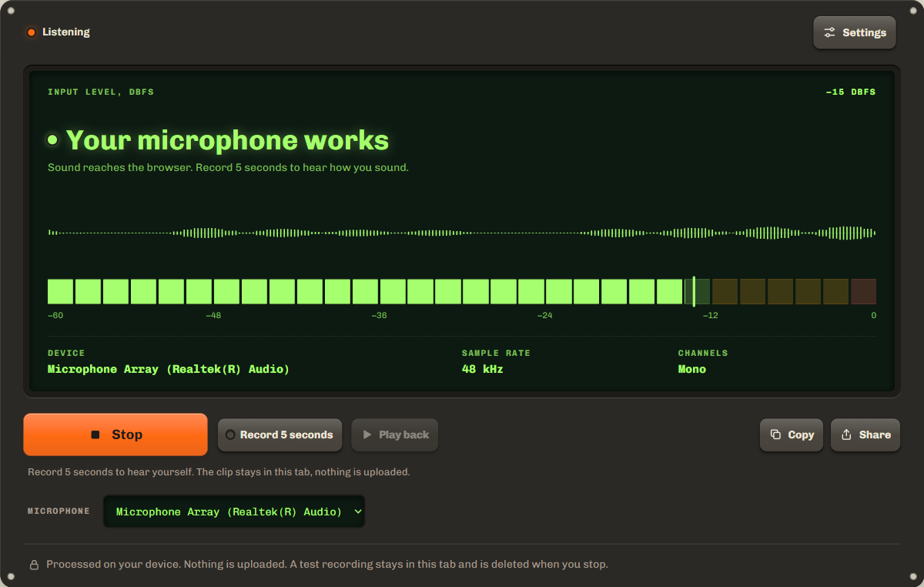Click the green dot beside headline
This screenshot has height=587, width=924.
[x=52, y=139]
